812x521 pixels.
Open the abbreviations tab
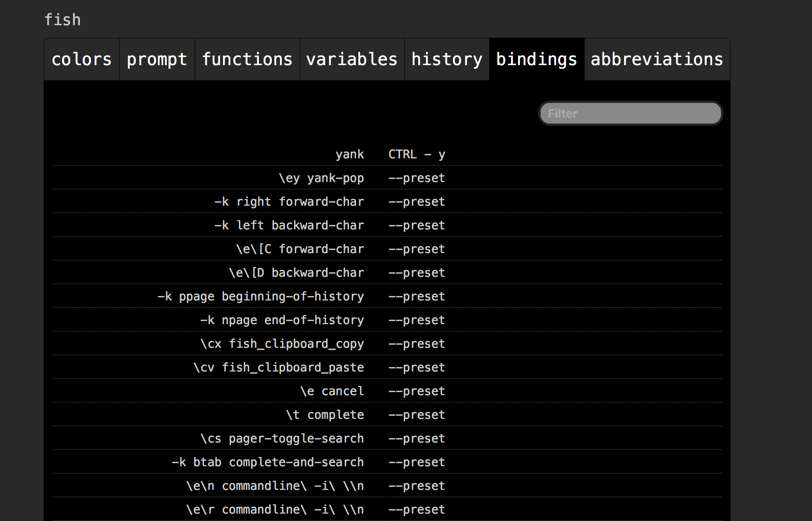click(656, 59)
